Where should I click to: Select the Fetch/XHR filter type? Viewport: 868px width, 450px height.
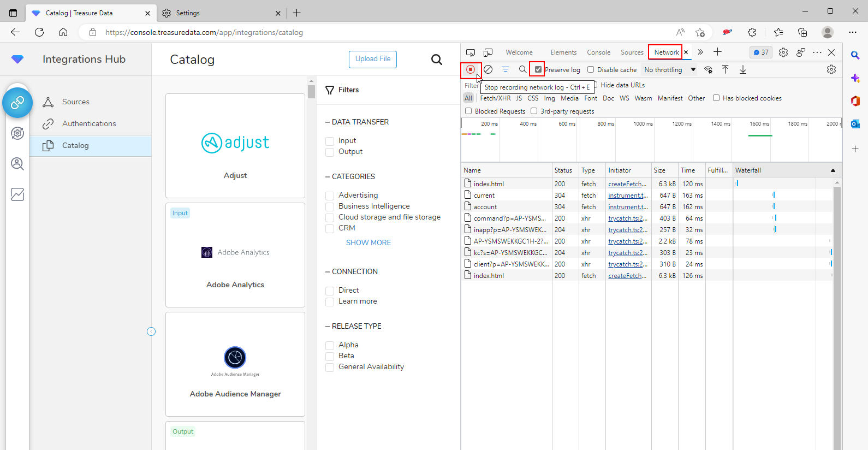point(495,98)
